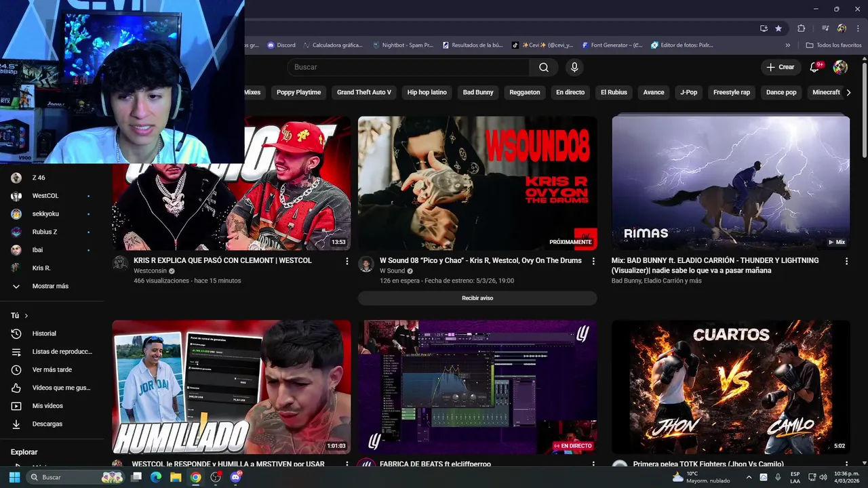Open the Font Generator bookmark
Viewport: 868px width, 488px height.
[x=611, y=45]
